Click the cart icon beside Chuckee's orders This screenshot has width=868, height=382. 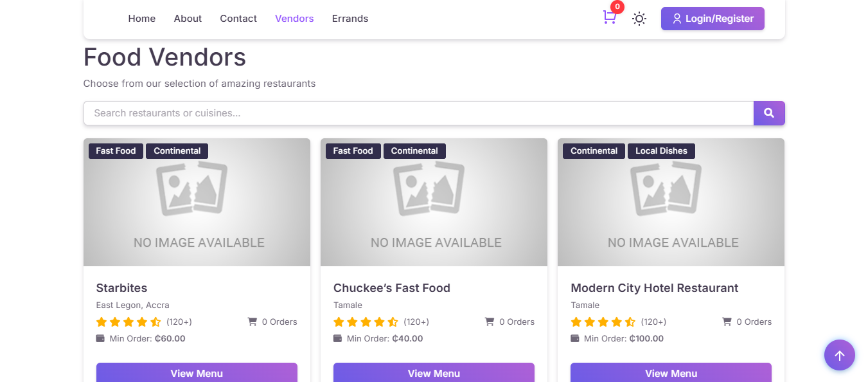coord(490,322)
